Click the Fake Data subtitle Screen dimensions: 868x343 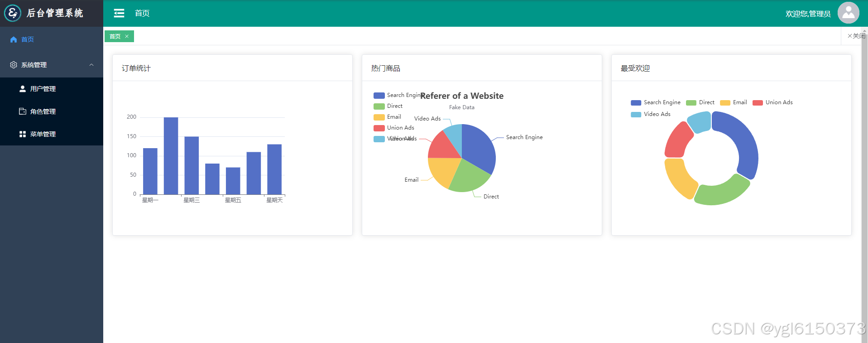462,107
